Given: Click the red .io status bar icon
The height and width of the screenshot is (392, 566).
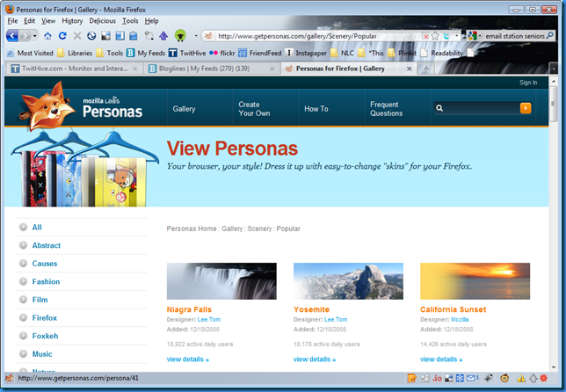Looking at the screenshot, I should pos(437,378).
